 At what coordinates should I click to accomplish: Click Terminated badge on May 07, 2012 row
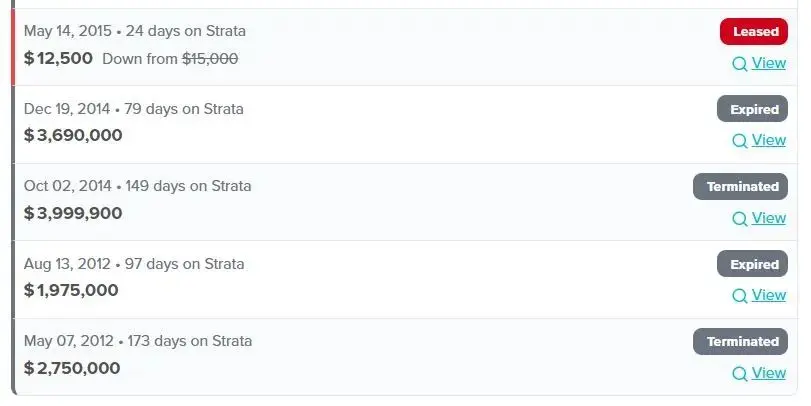click(x=740, y=342)
